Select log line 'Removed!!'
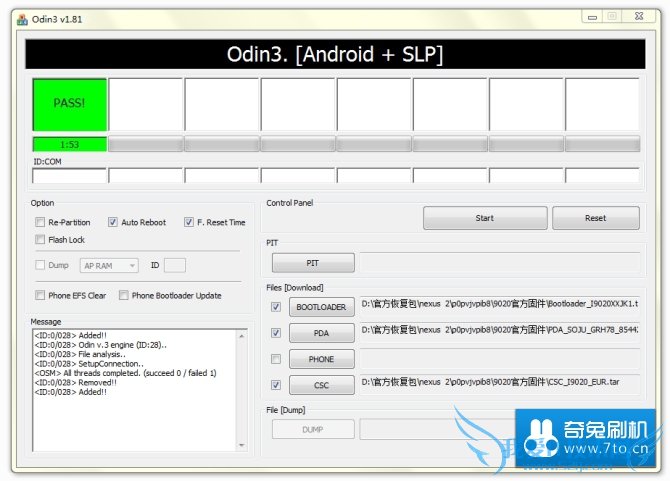670x481 pixels. click(x=76, y=383)
